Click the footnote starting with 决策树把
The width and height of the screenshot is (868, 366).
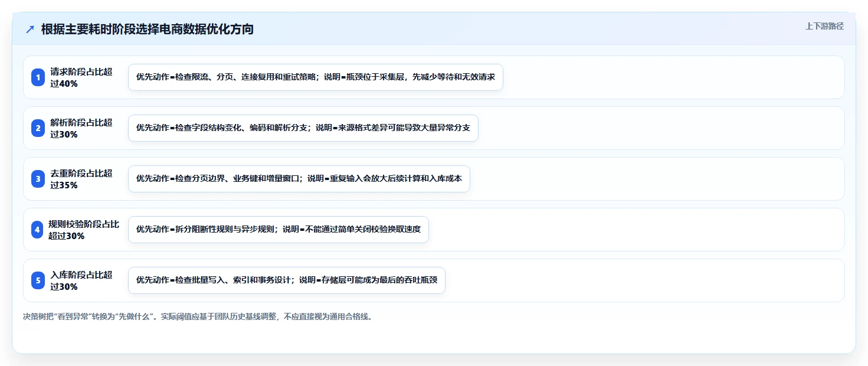tap(198, 316)
